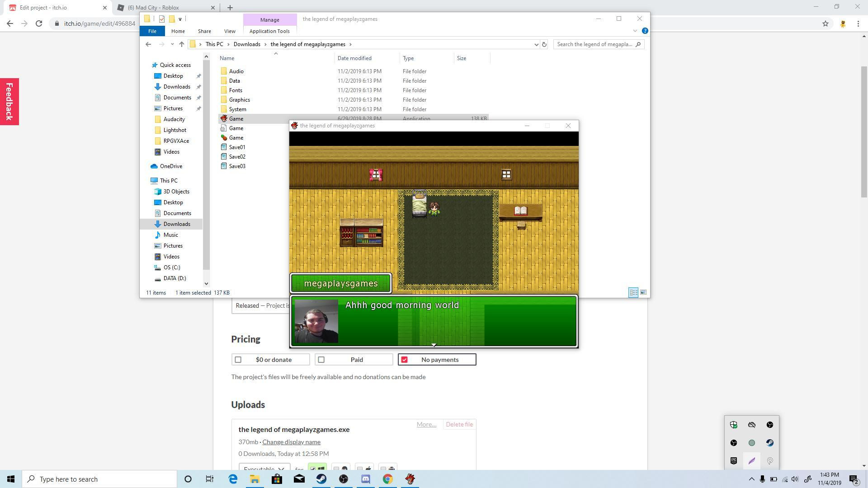Click the 'More...' link for upload

click(x=426, y=424)
